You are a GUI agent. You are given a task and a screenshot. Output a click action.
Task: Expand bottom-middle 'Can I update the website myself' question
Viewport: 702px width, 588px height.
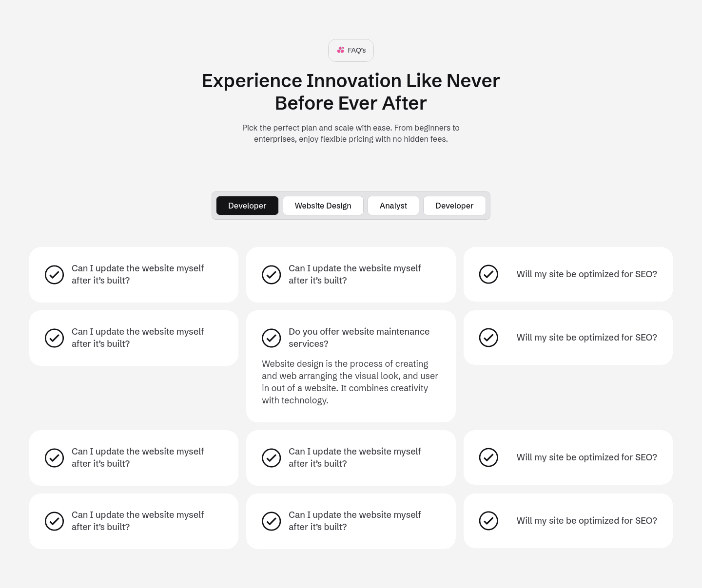354,521
